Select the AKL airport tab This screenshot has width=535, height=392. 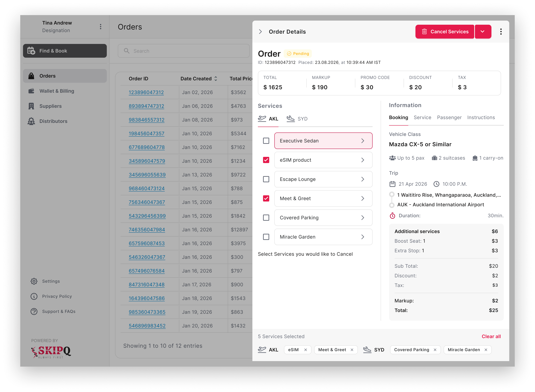click(268, 119)
